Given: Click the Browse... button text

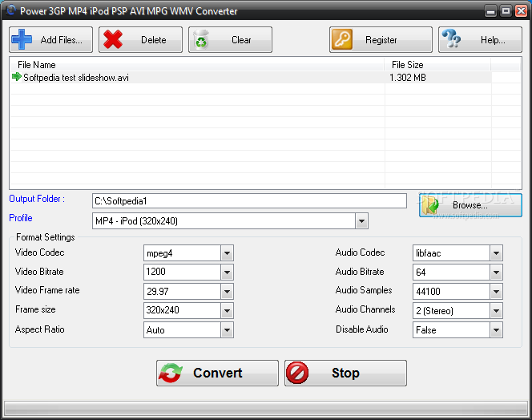Looking at the screenshot, I should click(x=470, y=205).
